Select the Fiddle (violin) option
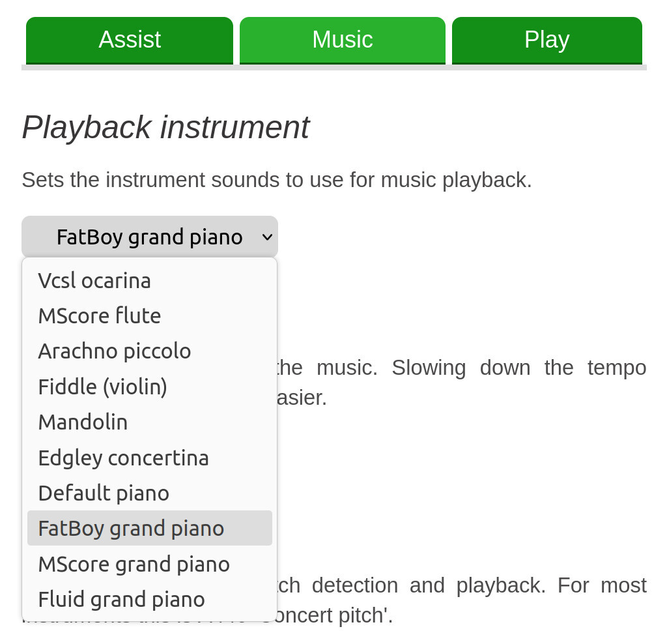 pos(103,387)
